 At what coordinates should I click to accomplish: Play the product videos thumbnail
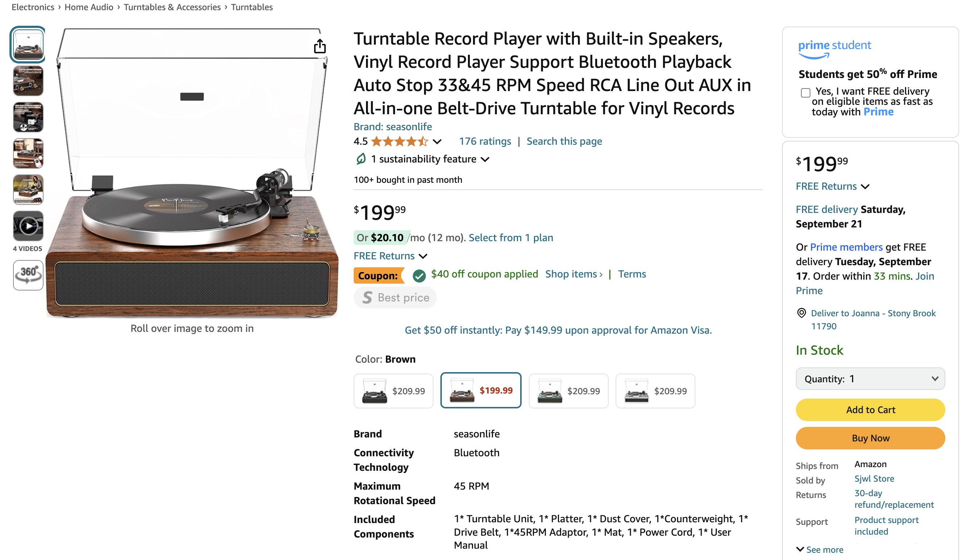(x=28, y=226)
